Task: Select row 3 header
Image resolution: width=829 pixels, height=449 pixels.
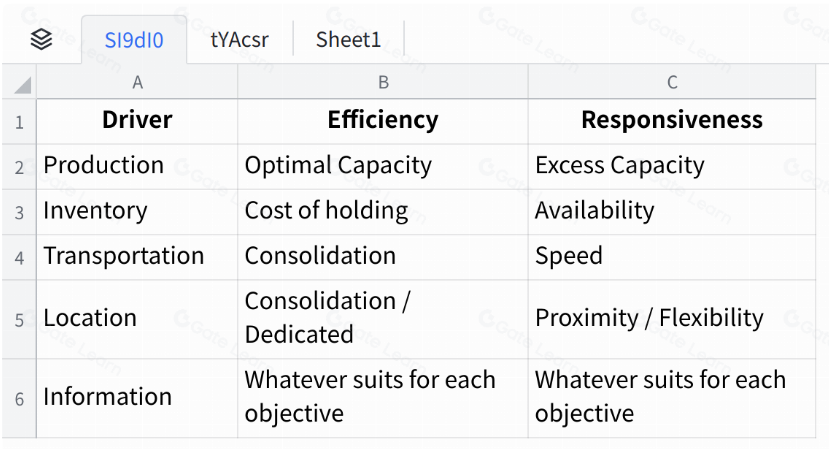Action: (x=19, y=213)
